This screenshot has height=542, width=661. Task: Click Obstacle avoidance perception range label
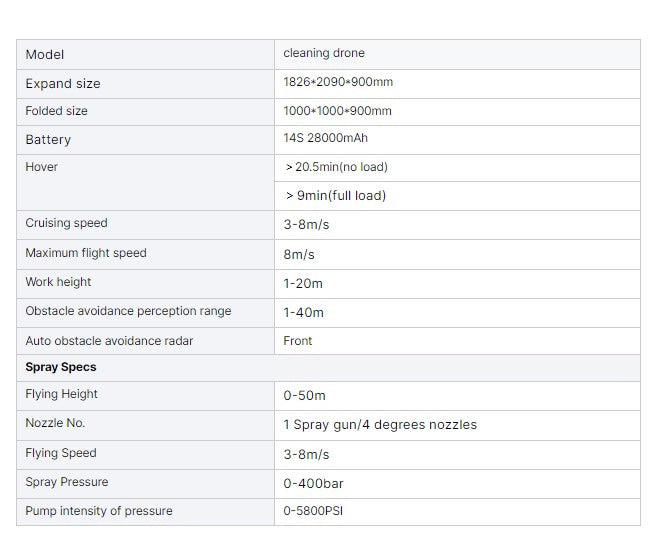[128, 311]
